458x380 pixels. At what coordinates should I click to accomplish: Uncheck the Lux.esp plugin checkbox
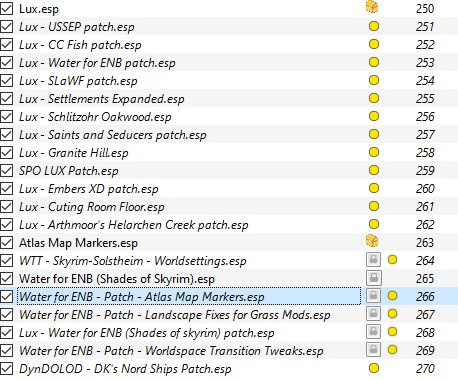[x=6, y=8]
